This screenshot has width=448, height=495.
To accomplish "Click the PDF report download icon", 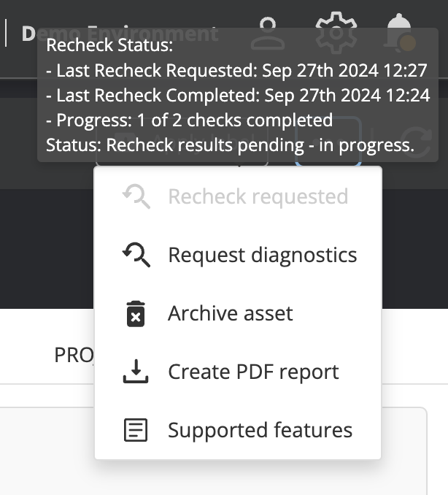I will coord(136,372).
